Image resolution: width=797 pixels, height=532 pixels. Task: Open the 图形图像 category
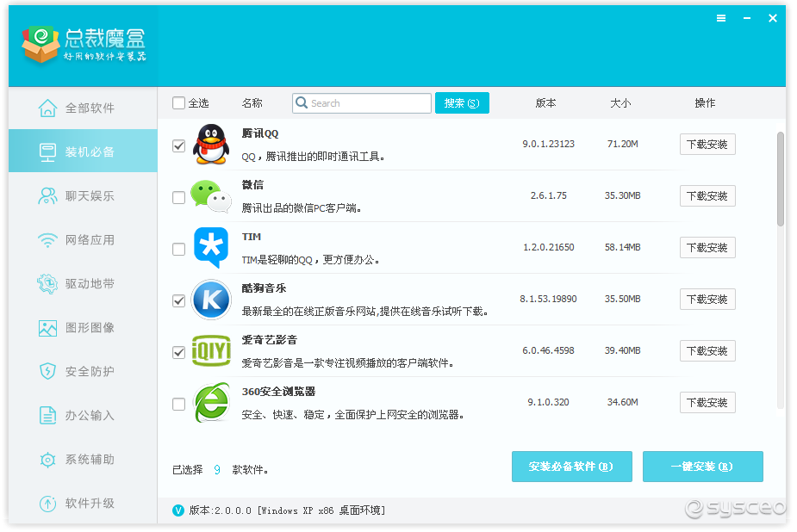pos(83,328)
